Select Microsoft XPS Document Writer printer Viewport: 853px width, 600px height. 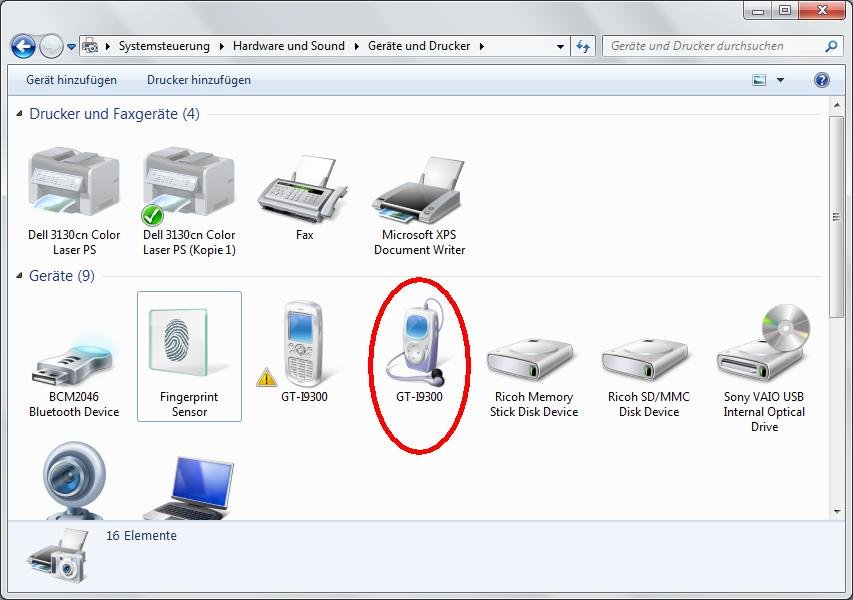419,206
